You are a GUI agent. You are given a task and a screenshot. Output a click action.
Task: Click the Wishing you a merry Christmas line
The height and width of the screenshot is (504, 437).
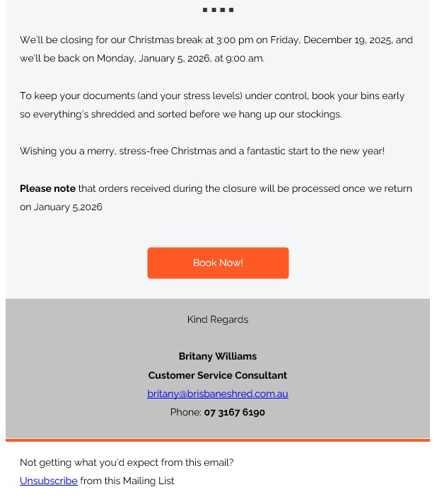pos(202,151)
